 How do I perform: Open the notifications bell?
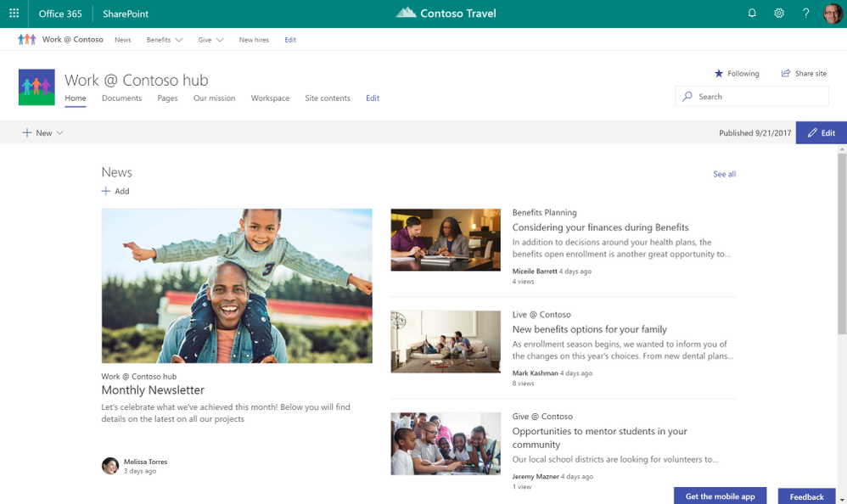coord(751,14)
